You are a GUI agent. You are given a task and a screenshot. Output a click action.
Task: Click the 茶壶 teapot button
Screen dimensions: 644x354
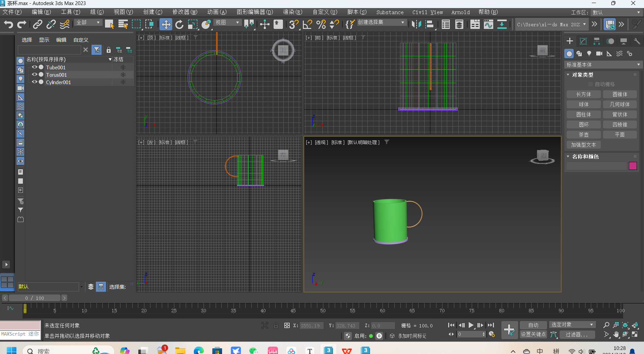[x=583, y=135]
